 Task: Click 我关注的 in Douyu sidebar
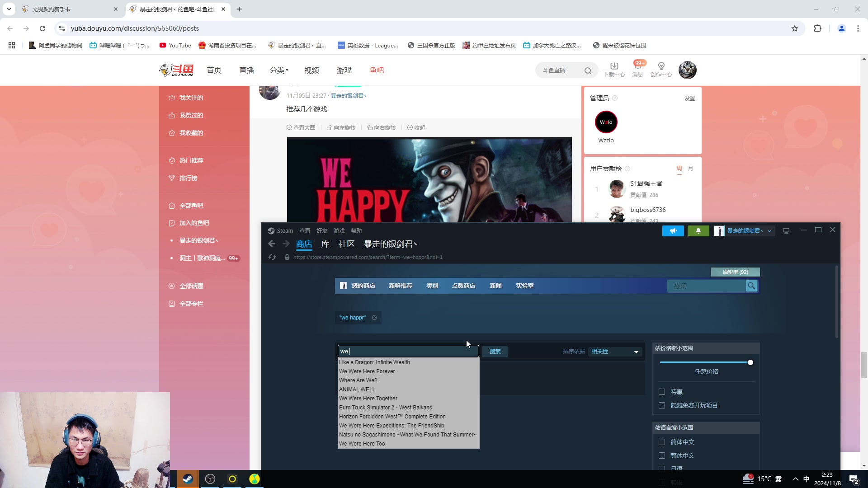pyautogui.click(x=191, y=98)
